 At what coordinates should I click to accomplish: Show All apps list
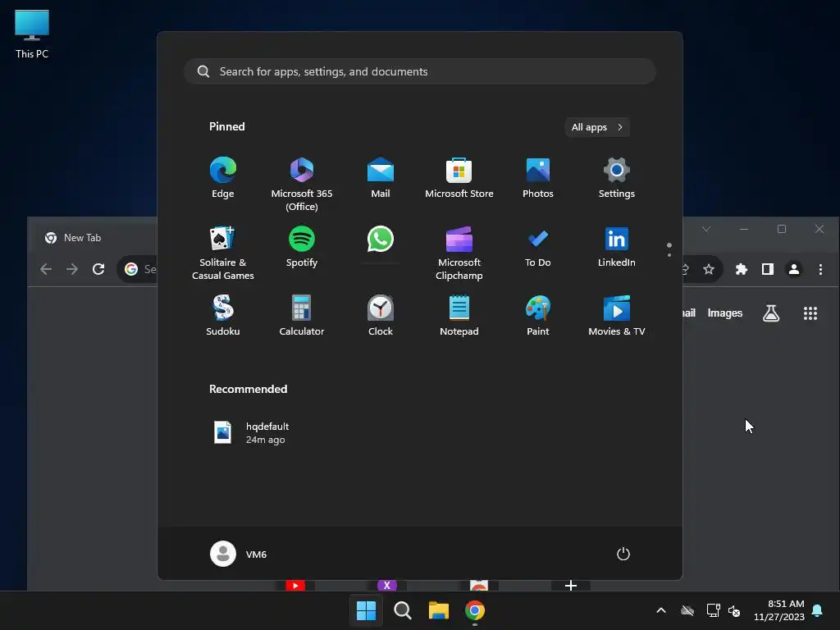click(597, 127)
